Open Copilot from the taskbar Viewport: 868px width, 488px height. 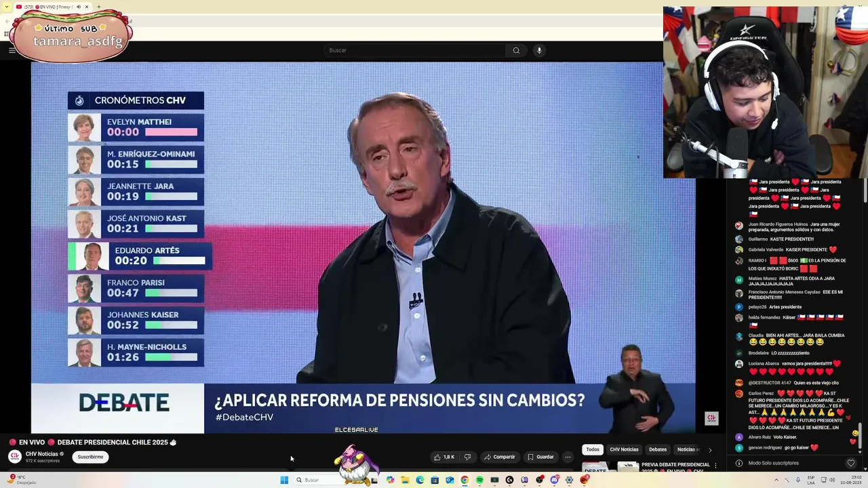pos(390,480)
